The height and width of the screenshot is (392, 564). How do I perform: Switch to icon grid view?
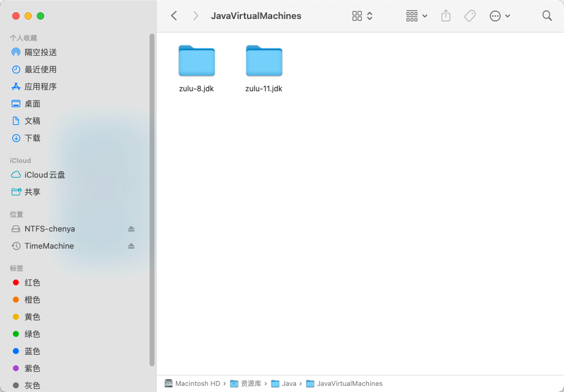point(357,16)
